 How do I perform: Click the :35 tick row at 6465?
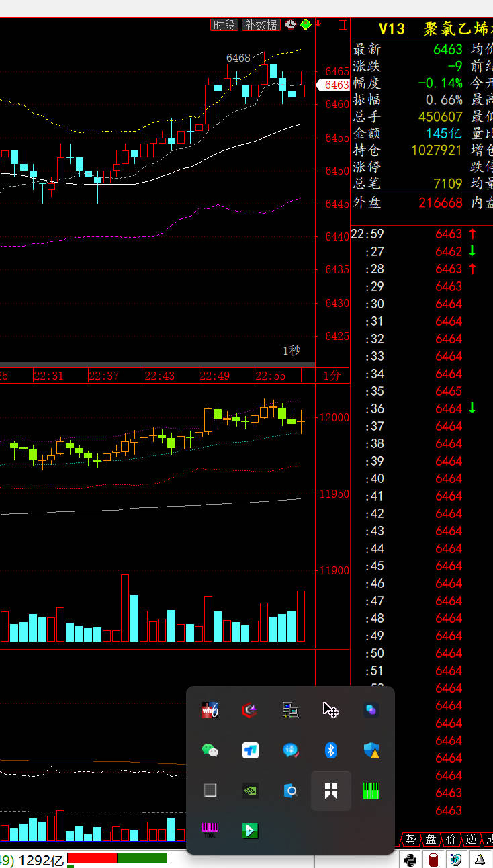(x=422, y=391)
